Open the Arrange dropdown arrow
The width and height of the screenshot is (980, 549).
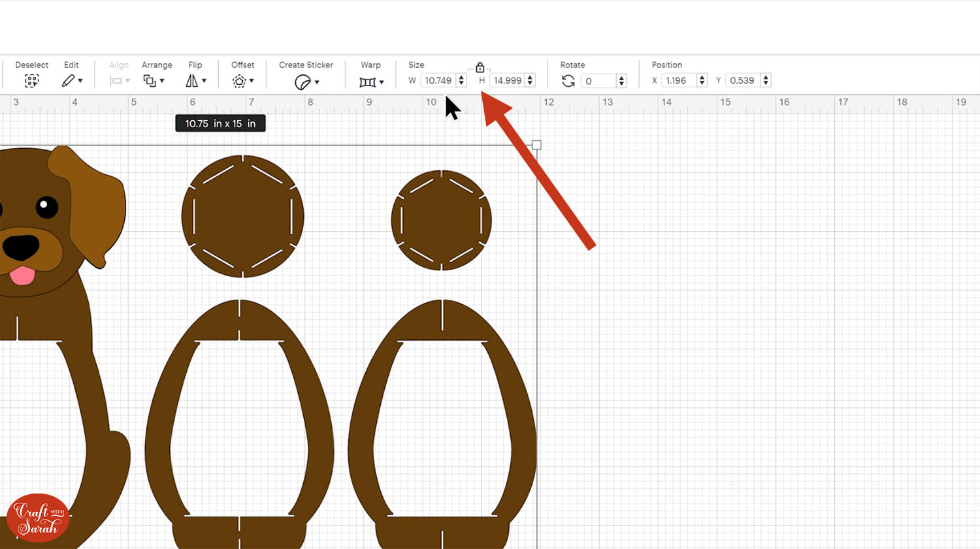(162, 81)
